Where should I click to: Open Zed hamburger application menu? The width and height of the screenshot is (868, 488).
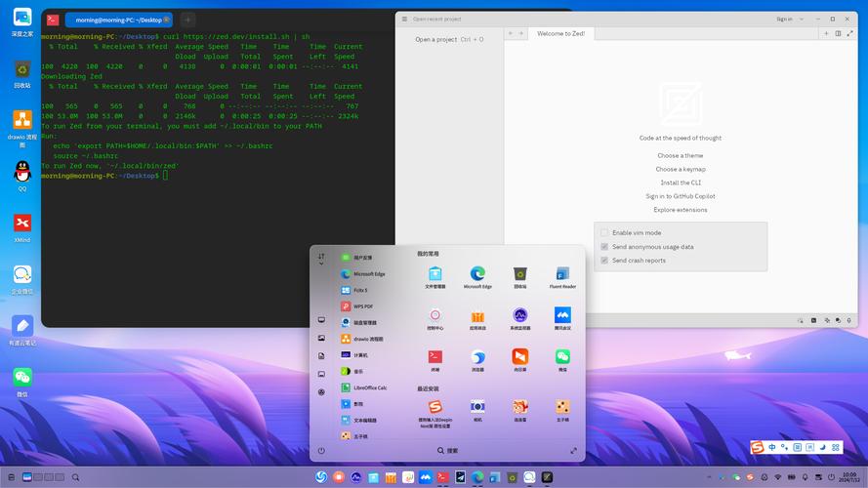click(x=404, y=19)
